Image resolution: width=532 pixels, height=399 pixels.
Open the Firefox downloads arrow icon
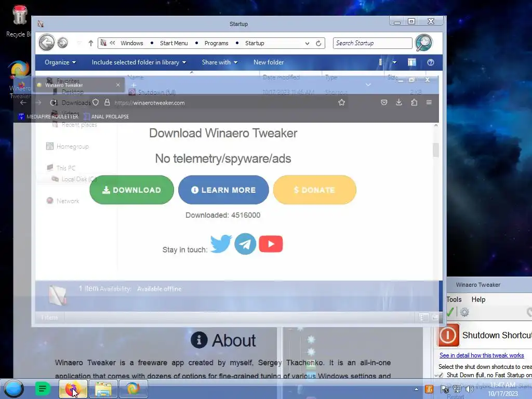point(398,102)
